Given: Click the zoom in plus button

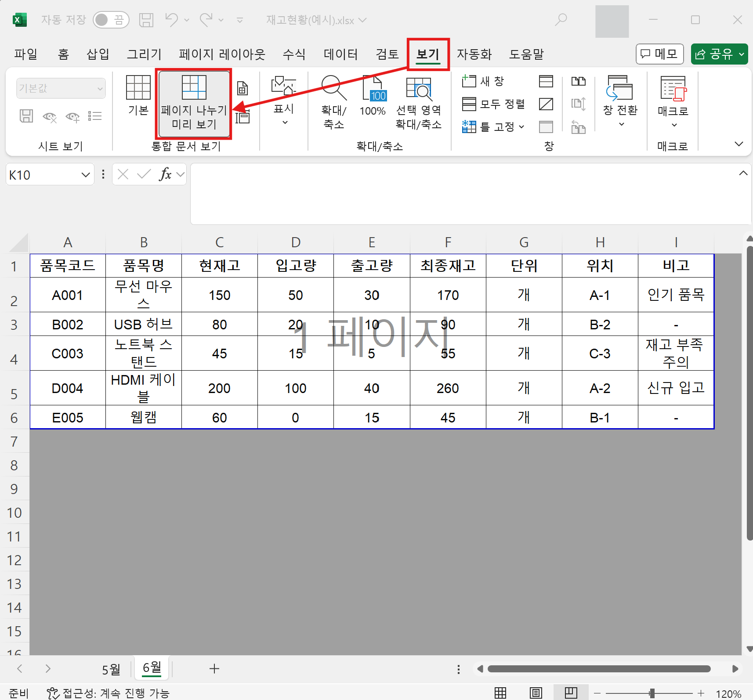Looking at the screenshot, I should click(701, 693).
